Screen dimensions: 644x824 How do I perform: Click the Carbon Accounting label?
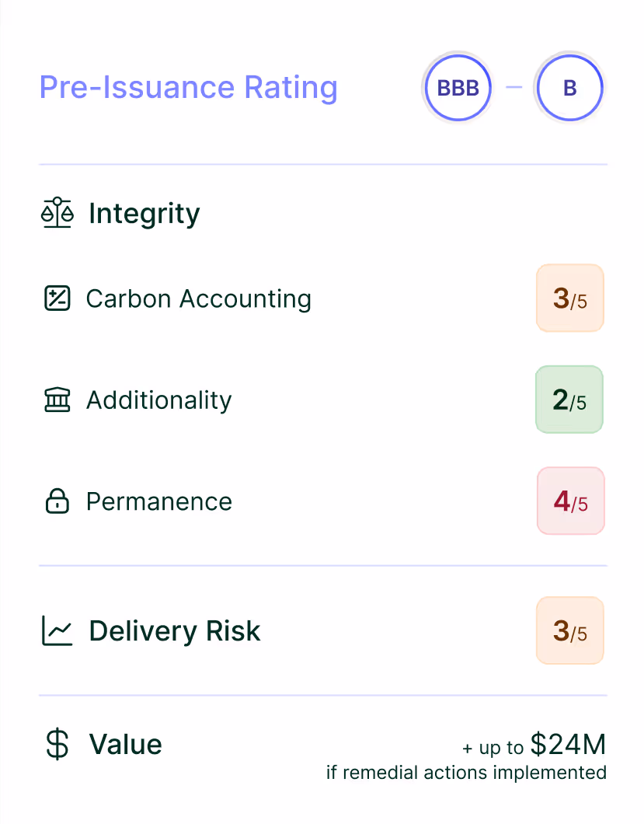tap(198, 299)
